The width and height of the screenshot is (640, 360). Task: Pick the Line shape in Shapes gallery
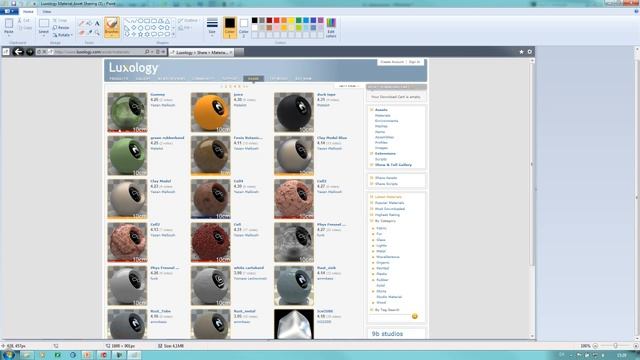coord(127,21)
